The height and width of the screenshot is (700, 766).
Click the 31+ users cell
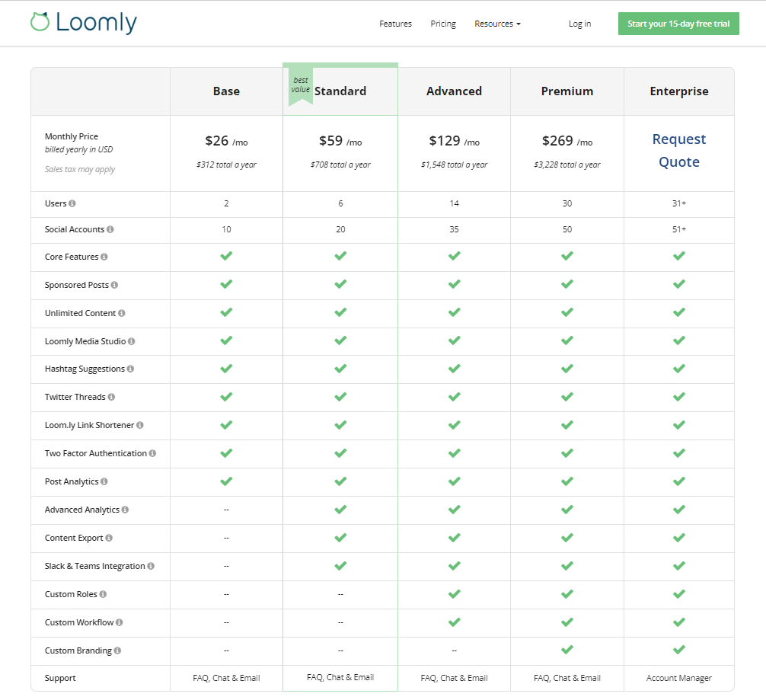[x=679, y=203]
